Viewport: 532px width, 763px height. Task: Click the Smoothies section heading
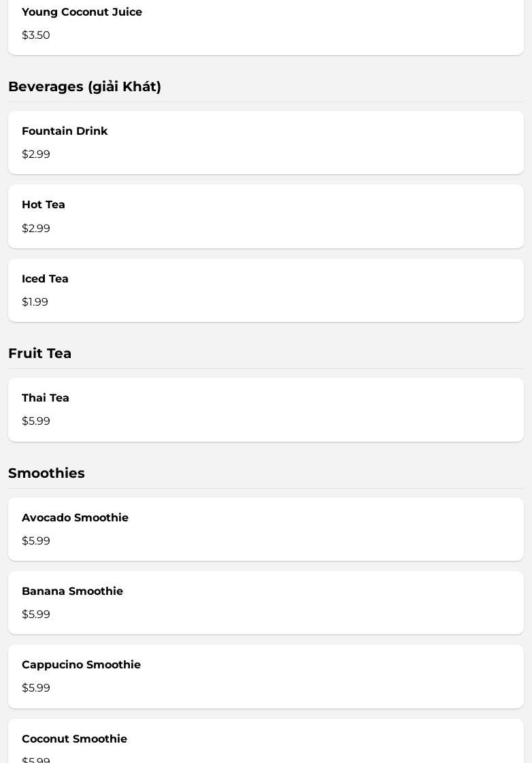click(47, 473)
